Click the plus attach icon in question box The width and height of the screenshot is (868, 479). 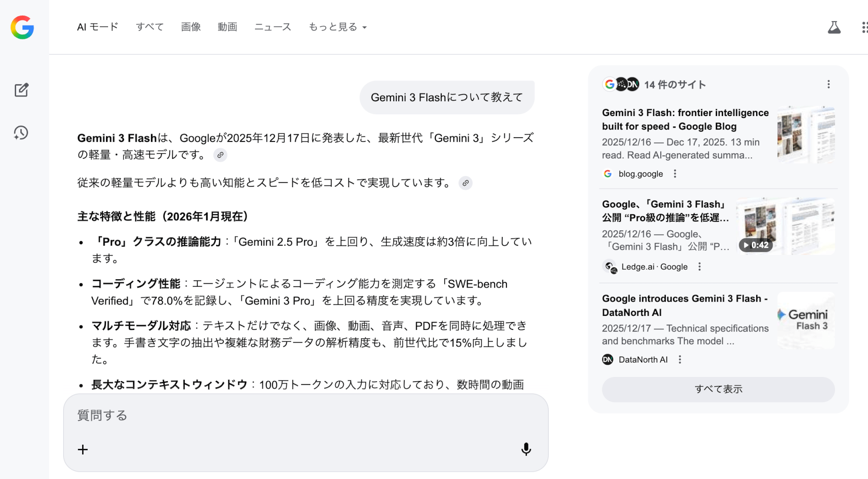83,449
